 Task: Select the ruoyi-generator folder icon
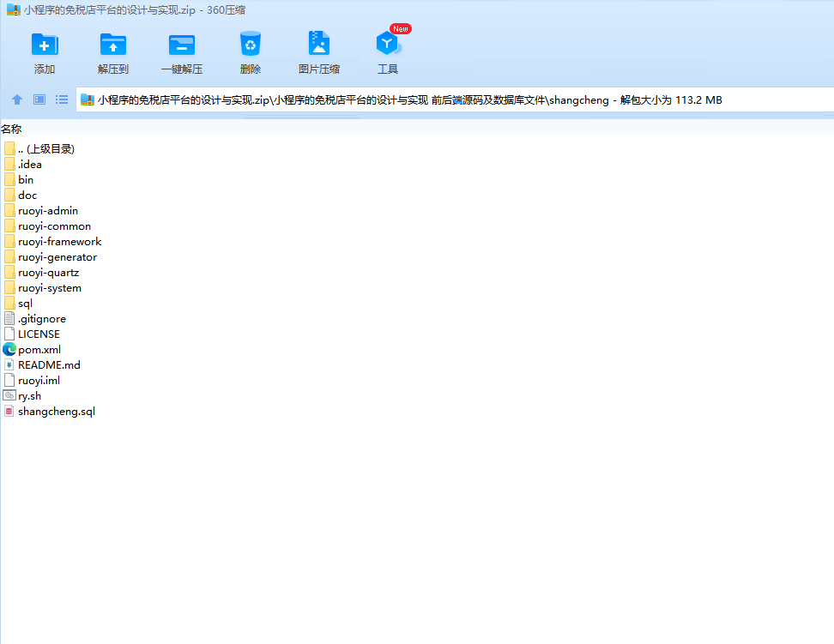[x=9, y=257]
